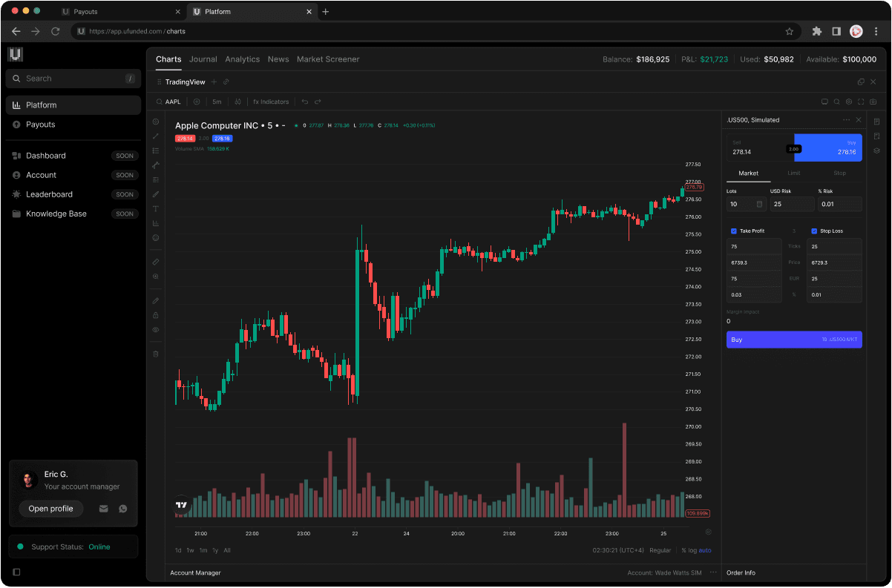Click the AAPL symbol search
The width and height of the screenshot is (892, 588).
(x=168, y=102)
